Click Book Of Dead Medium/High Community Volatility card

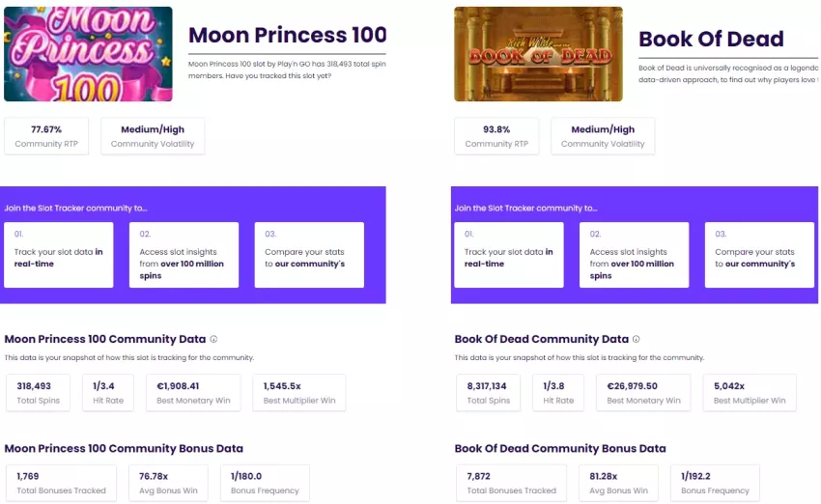click(x=603, y=136)
